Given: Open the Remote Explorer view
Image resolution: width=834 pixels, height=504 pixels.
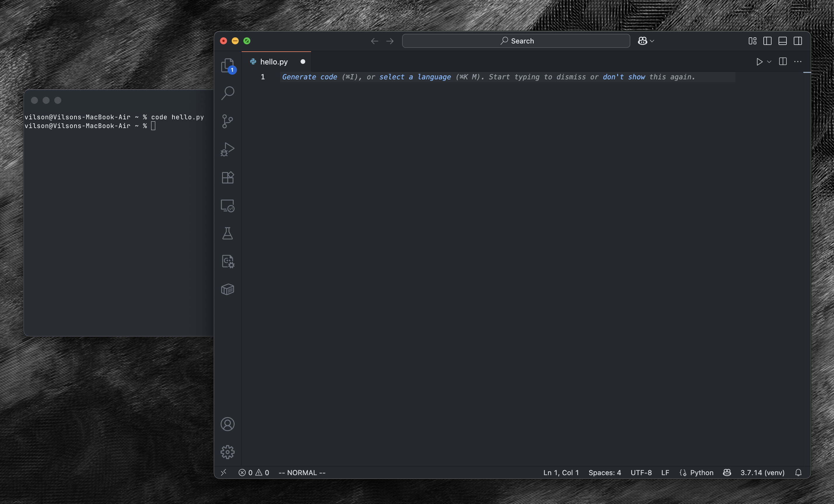Looking at the screenshot, I should 227,205.
